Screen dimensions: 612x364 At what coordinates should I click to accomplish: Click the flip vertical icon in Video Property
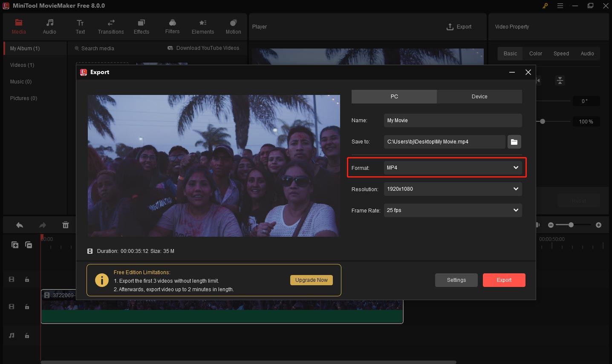click(560, 80)
